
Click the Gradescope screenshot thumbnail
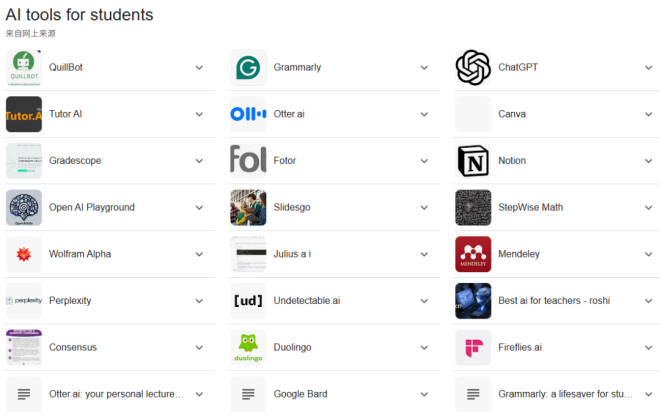click(x=24, y=161)
